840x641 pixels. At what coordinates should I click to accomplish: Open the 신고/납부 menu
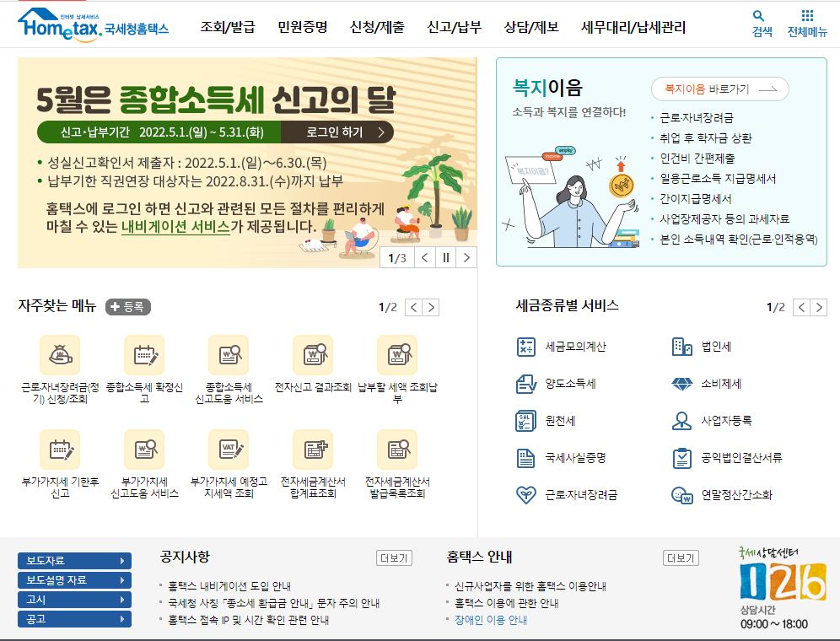point(455,27)
